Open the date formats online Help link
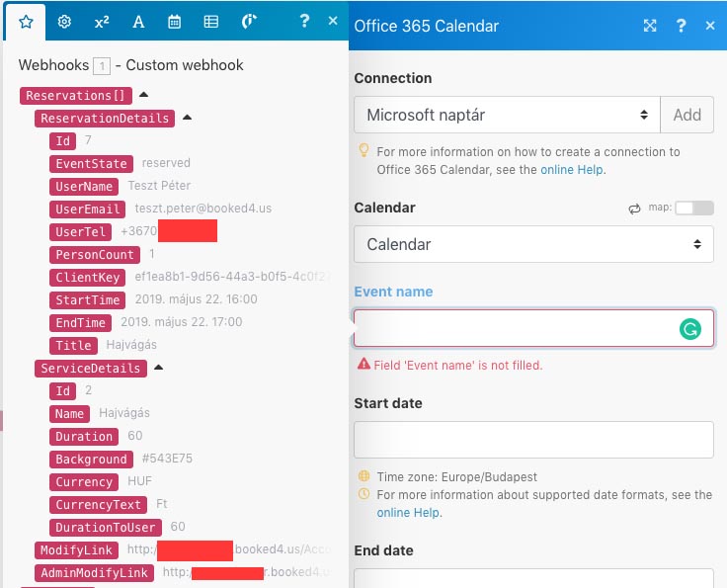The image size is (727, 588). tap(408, 513)
